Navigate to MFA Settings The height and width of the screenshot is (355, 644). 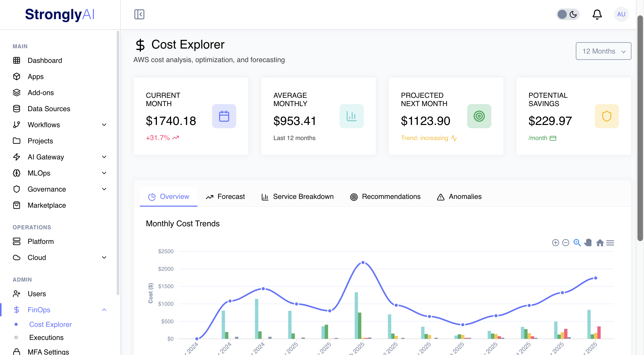point(48,351)
